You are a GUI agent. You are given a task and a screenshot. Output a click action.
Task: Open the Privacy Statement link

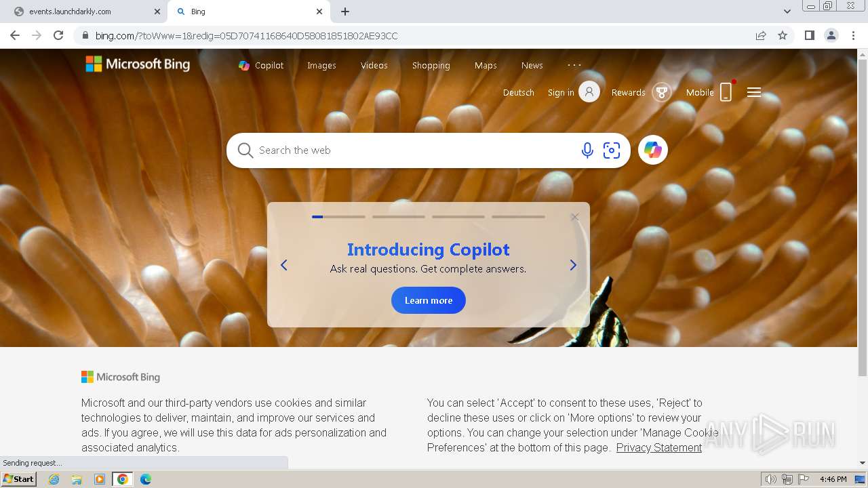pyautogui.click(x=659, y=448)
